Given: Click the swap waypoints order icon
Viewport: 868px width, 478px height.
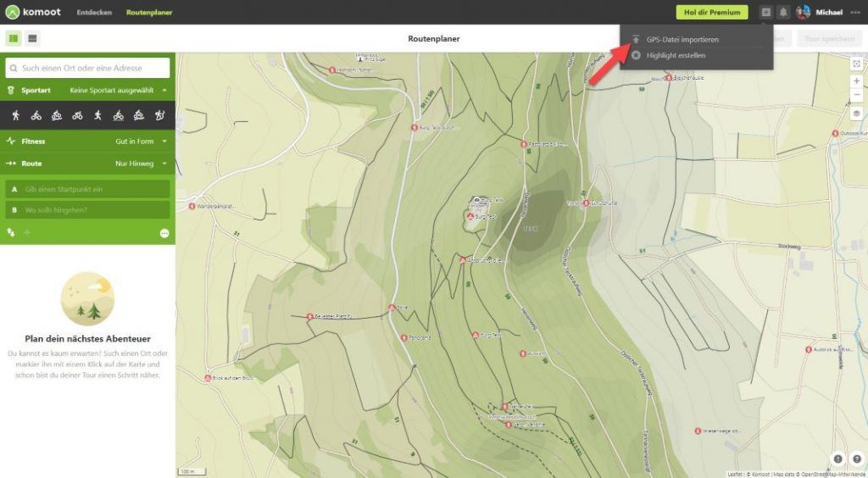Looking at the screenshot, I should point(10,233).
